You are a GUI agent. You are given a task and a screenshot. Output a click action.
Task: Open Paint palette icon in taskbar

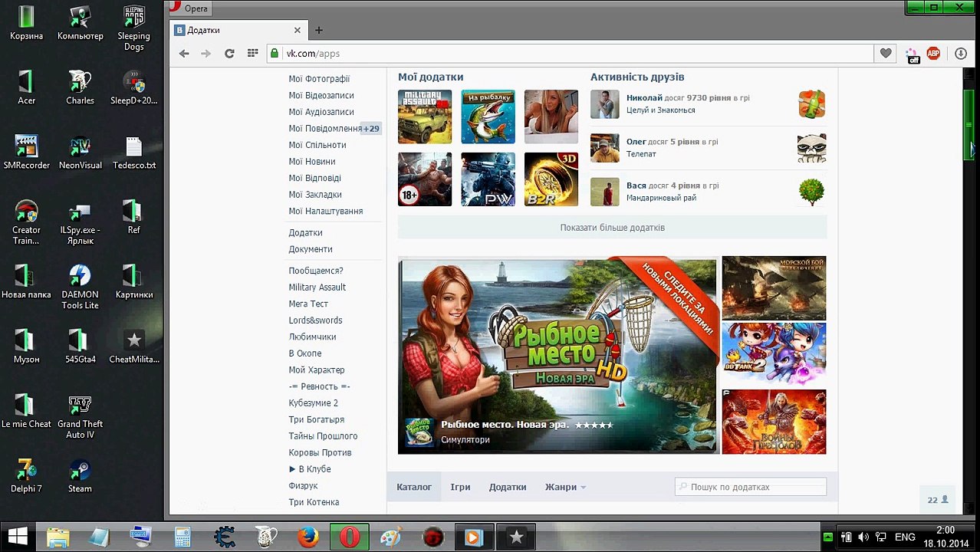point(391,537)
